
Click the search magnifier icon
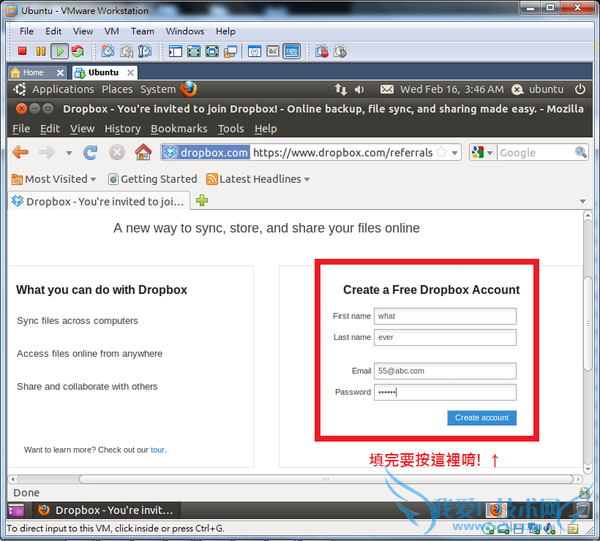[581, 152]
